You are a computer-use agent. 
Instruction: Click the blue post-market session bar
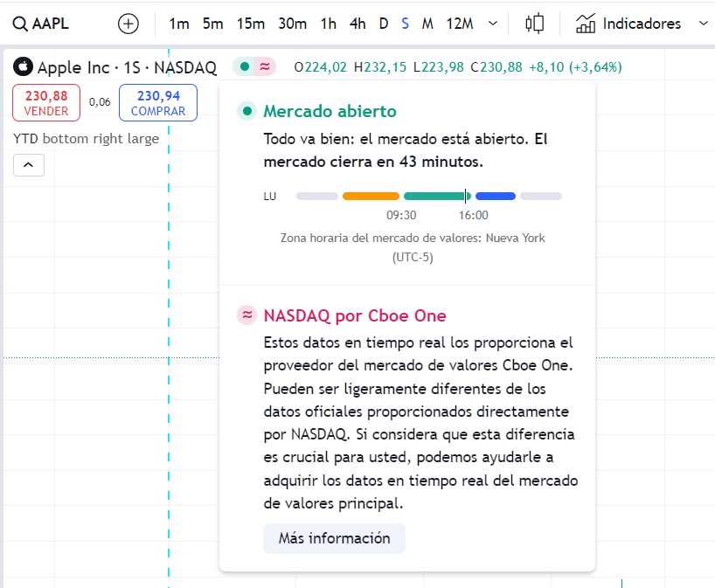coord(496,196)
